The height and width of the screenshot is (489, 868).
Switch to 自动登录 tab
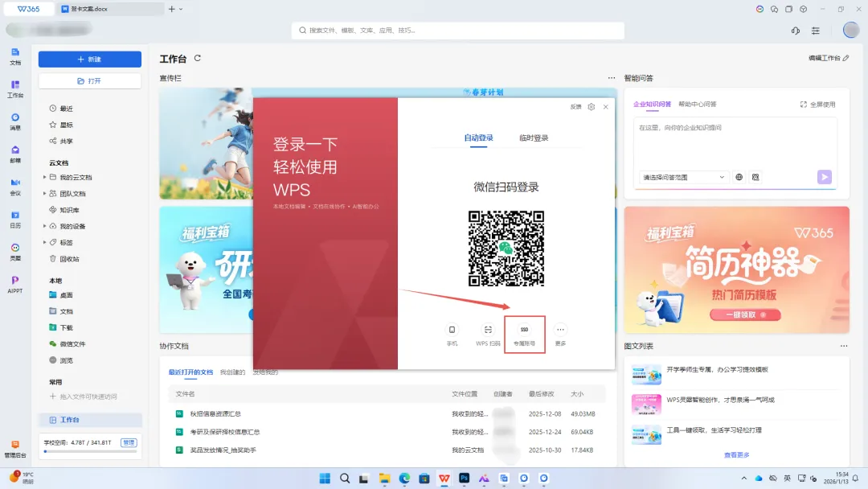tap(478, 138)
